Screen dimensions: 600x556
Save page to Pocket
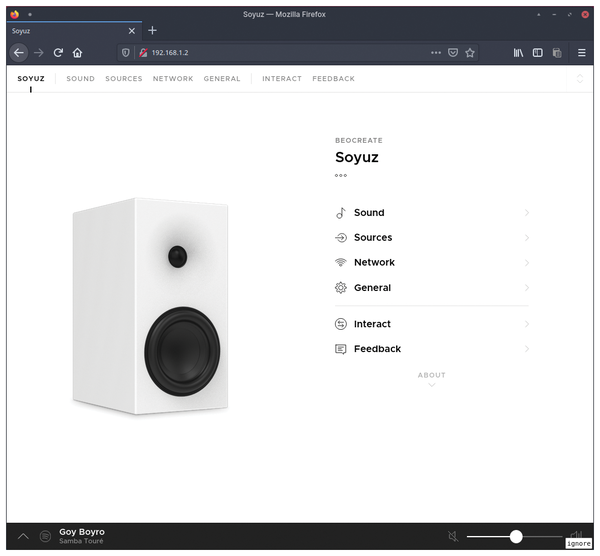pyautogui.click(x=453, y=53)
